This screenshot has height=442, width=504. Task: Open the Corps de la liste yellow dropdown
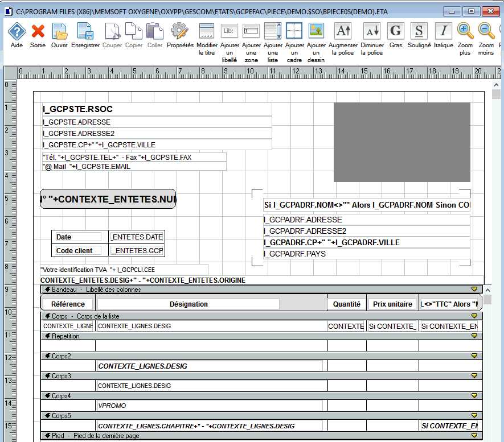click(474, 316)
